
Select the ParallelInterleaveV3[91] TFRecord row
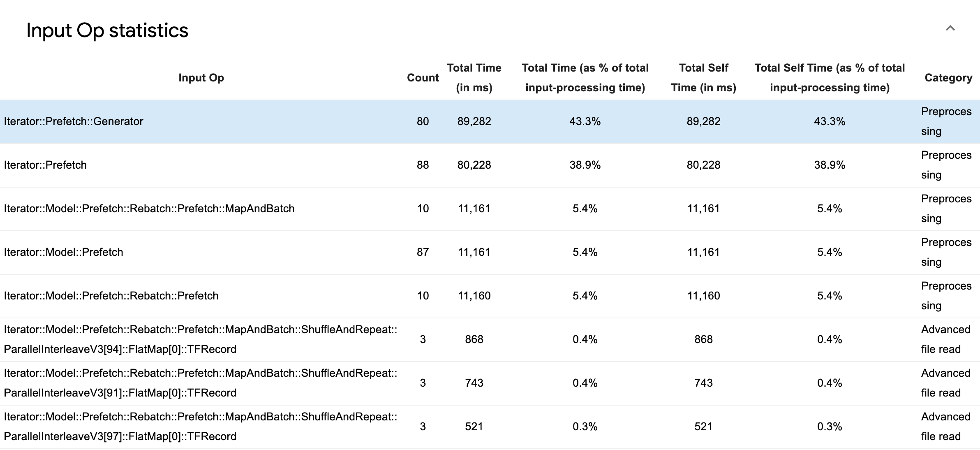pyautogui.click(x=201, y=383)
